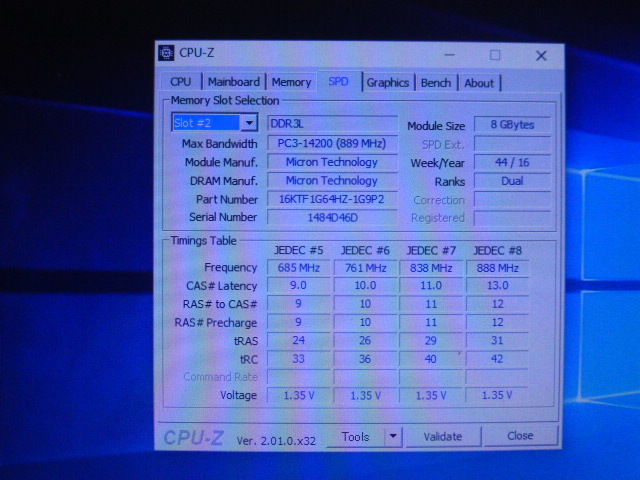Click the empty Registered field

512,218
